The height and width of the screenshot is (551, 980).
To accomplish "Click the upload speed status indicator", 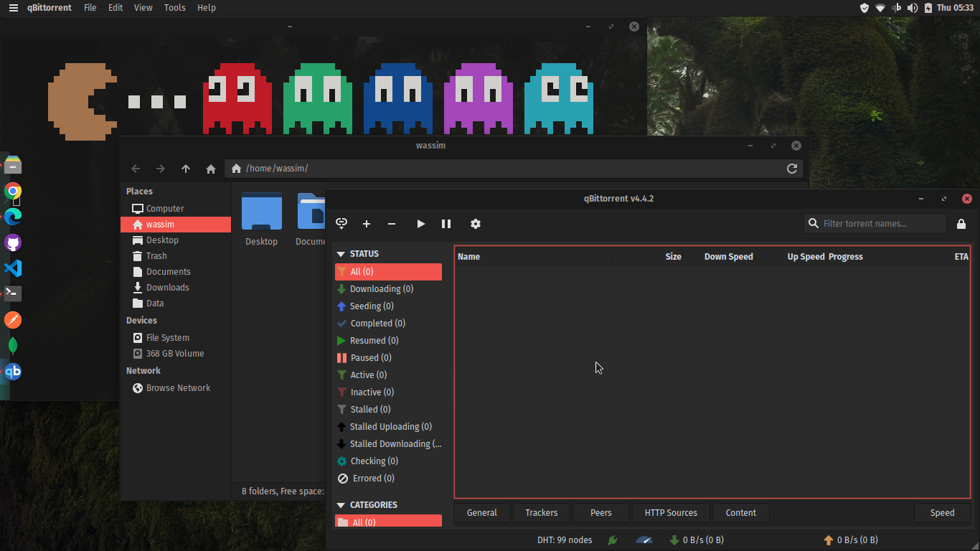I will click(x=851, y=540).
